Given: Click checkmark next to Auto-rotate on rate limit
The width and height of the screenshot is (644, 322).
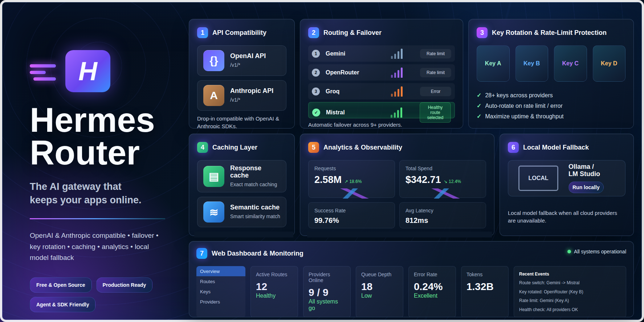Looking at the screenshot, I should pyautogui.click(x=479, y=106).
